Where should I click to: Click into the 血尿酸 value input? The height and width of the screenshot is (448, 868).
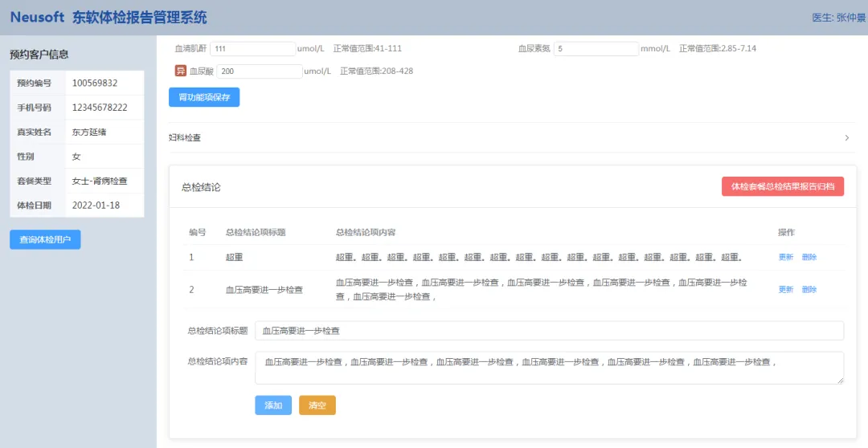pyautogui.click(x=259, y=71)
